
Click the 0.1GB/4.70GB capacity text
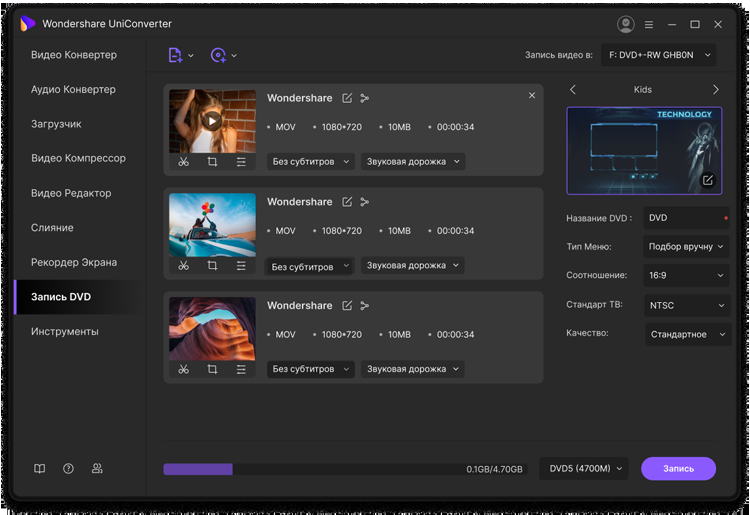495,469
